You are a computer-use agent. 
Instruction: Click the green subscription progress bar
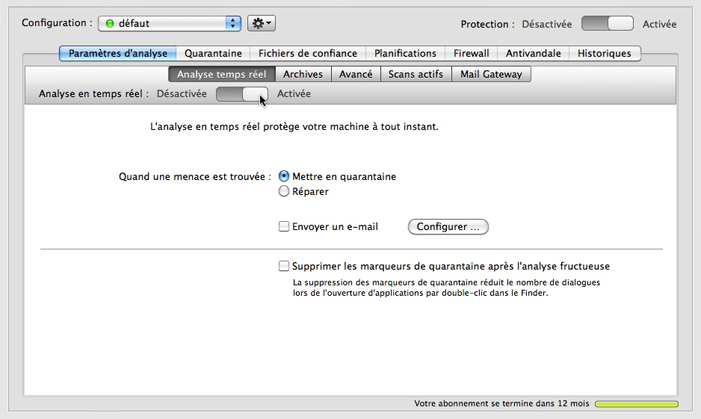point(637,404)
